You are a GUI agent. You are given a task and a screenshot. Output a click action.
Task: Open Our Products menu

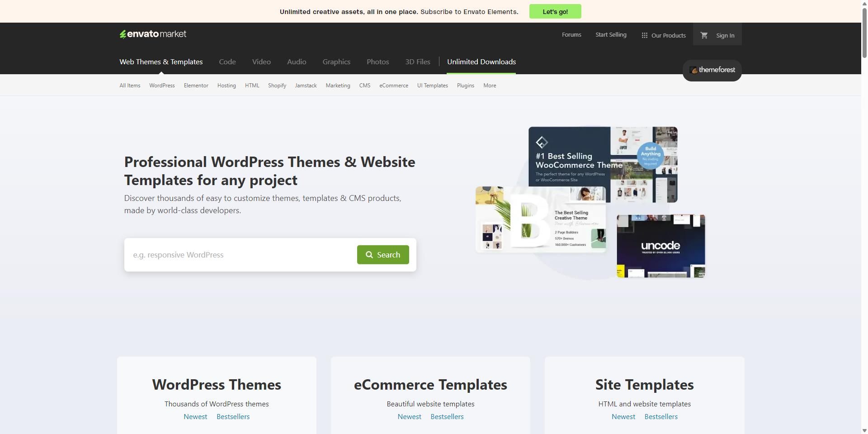(x=663, y=35)
